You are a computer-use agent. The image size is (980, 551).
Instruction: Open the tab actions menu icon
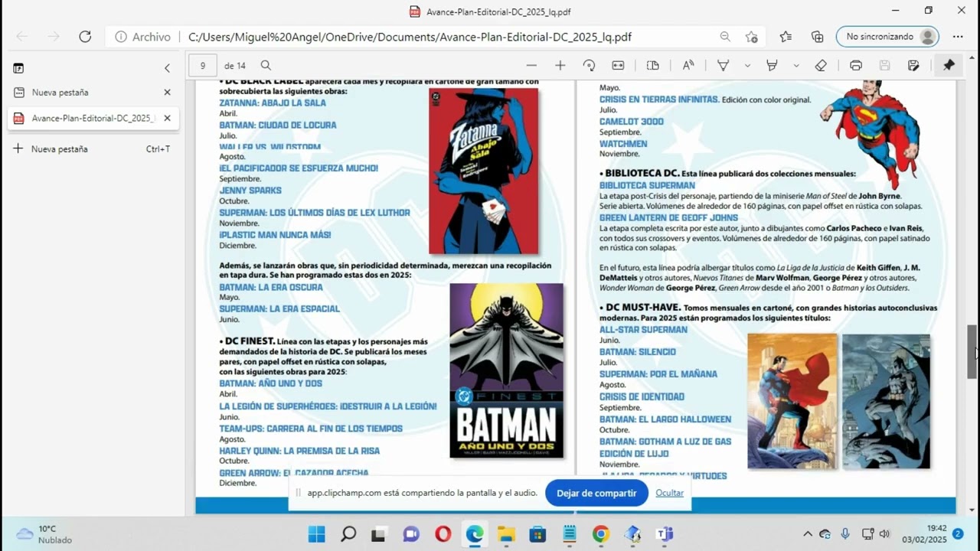pyautogui.click(x=18, y=68)
